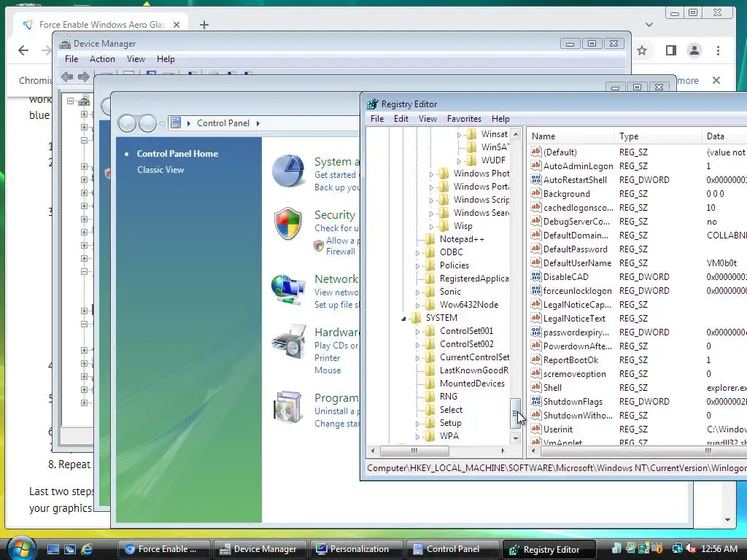The width and height of the screenshot is (747, 560).
Task: Open the Mouse link under Hardware
Action: pyautogui.click(x=328, y=370)
